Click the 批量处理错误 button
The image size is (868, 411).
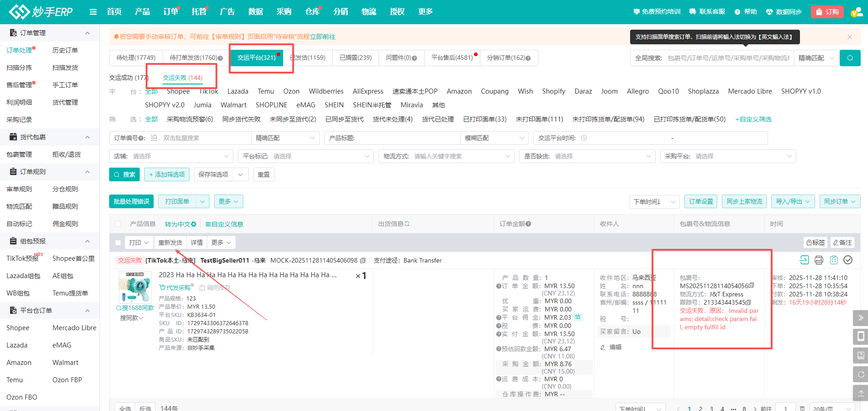132,201
